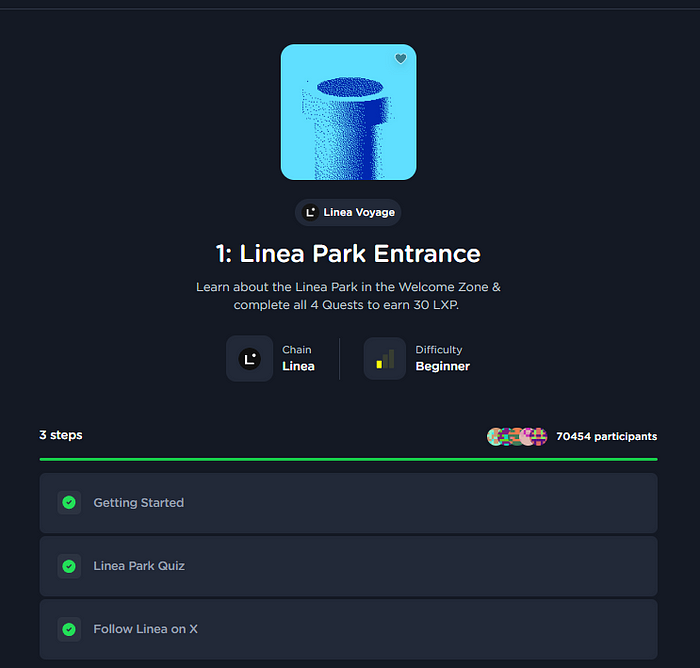The height and width of the screenshot is (668, 700).
Task: Click the participant avatars cluster
Action: [517, 436]
